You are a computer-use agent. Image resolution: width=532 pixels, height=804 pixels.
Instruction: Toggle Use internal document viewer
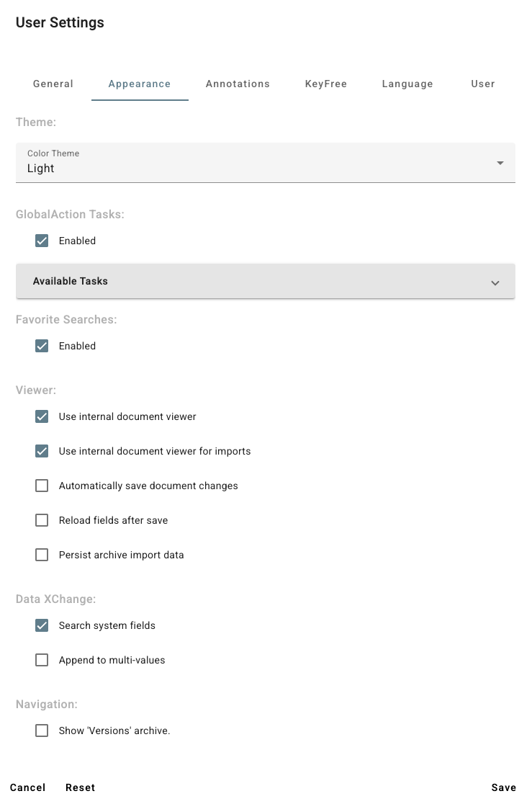(42, 416)
